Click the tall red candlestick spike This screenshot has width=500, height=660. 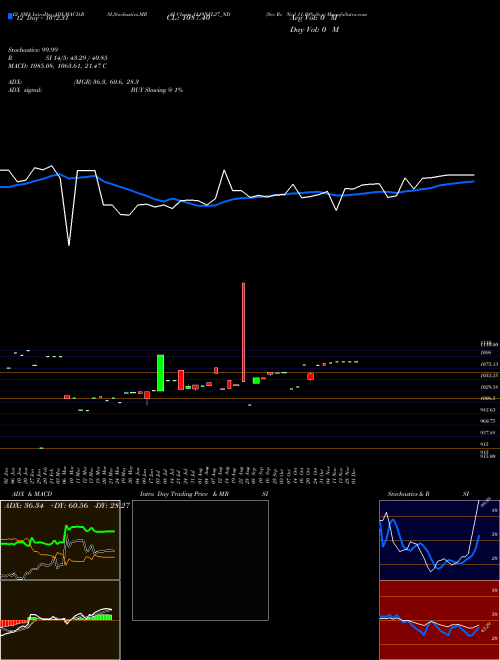[243, 332]
